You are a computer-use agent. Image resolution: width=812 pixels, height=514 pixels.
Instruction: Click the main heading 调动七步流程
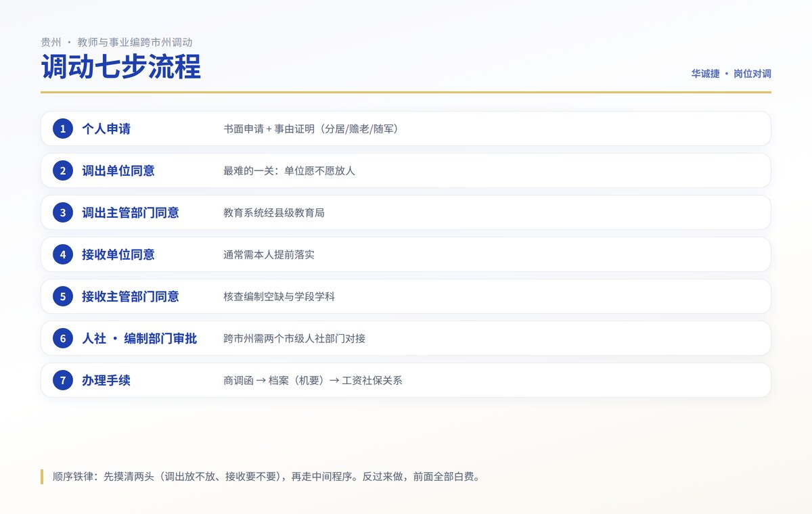click(x=121, y=68)
